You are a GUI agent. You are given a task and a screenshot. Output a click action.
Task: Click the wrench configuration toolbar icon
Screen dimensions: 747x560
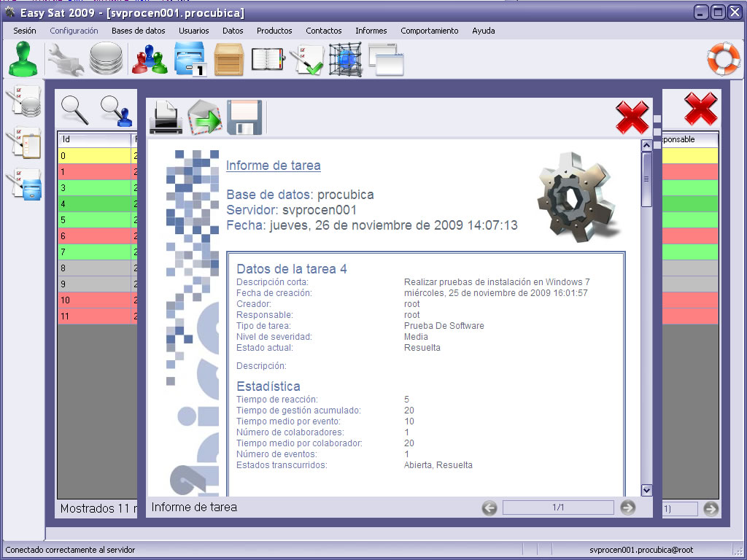(x=65, y=59)
